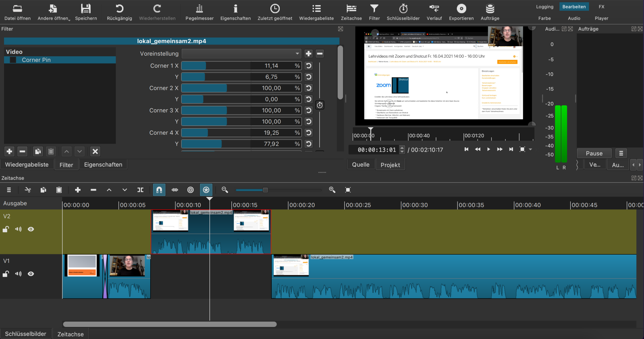Screen dimensions: 644x339
Task: Mute audio on track V2
Action: point(18,229)
